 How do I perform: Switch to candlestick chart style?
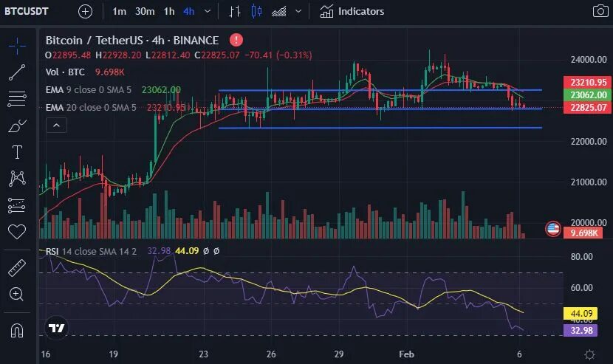[256, 11]
